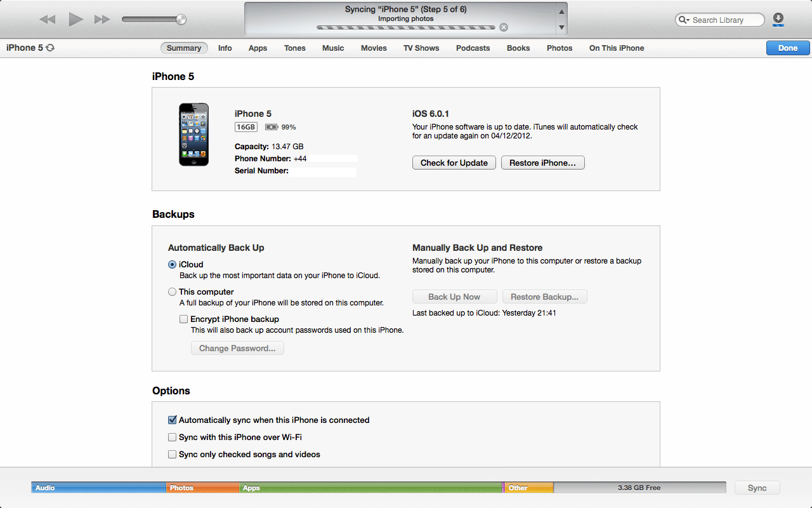The height and width of the screenshot is (508, 812).
Task: Click the Audio segment of the capacity bar
Action: pos(99,488)
